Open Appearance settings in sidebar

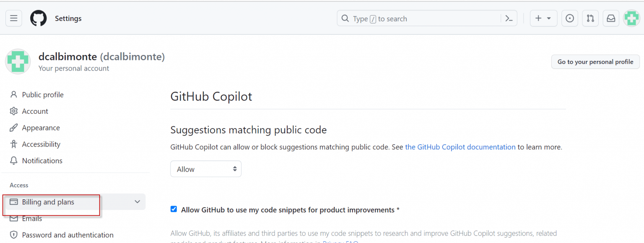pos(41,128)
